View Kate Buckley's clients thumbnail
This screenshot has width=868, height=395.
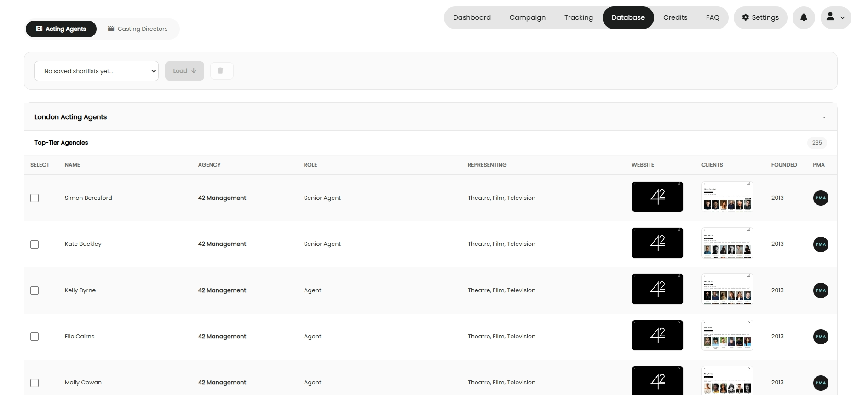pos(727,243)
